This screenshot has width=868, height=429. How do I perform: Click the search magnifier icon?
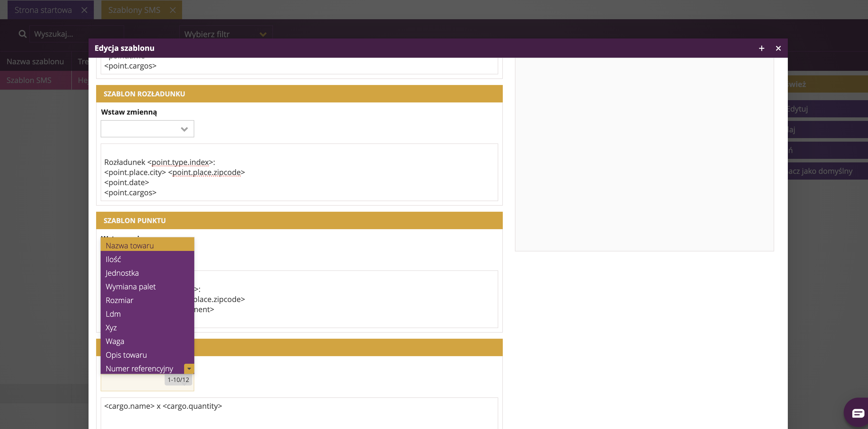point(22,34)
